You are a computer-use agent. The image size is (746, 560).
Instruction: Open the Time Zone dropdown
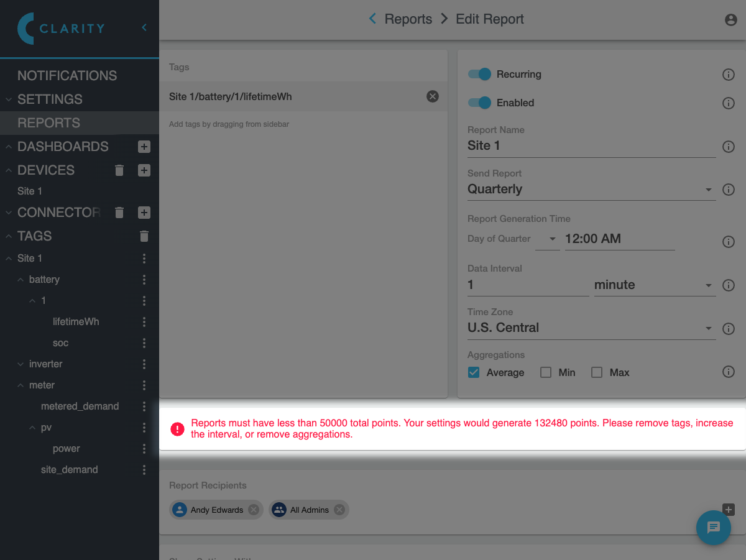[x=591, y=328]
